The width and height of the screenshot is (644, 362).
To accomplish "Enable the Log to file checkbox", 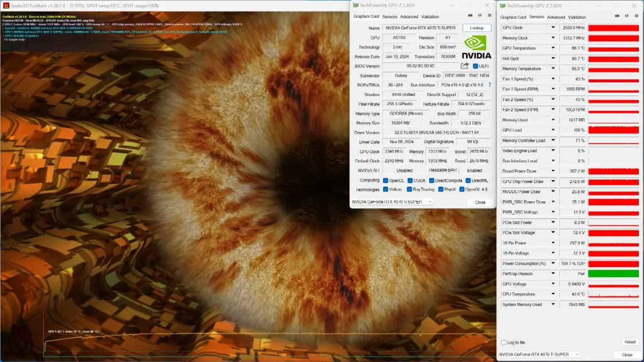I will click(x=504, y=343).
